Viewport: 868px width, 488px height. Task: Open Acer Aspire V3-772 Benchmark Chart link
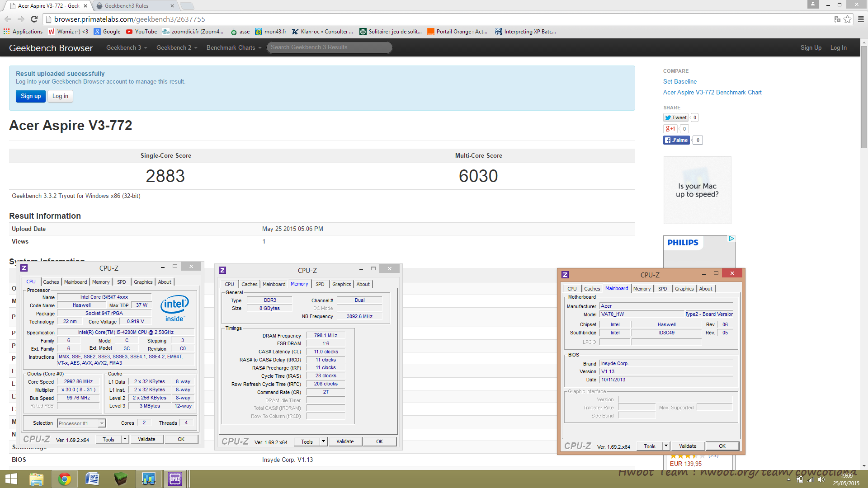click(x=712, y=92)
